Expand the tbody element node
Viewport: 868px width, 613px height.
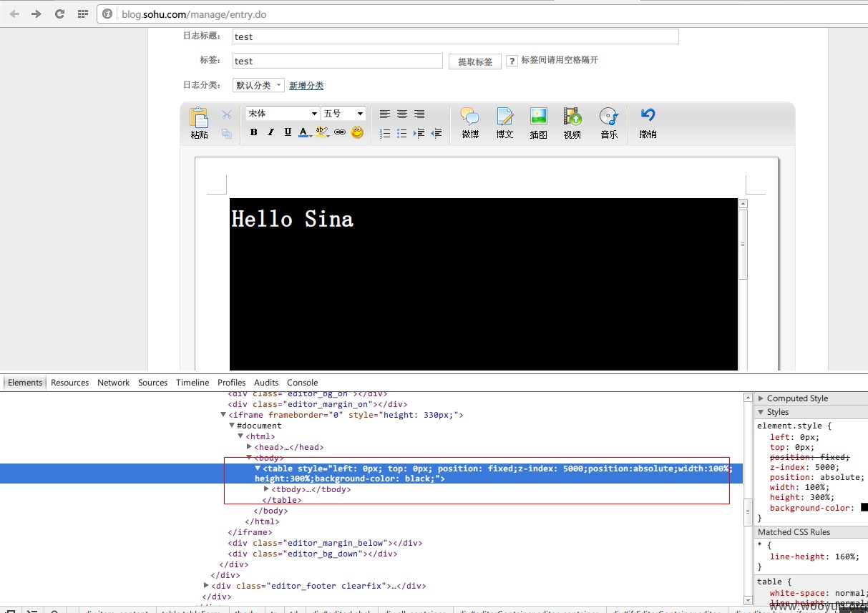[266, 489]
